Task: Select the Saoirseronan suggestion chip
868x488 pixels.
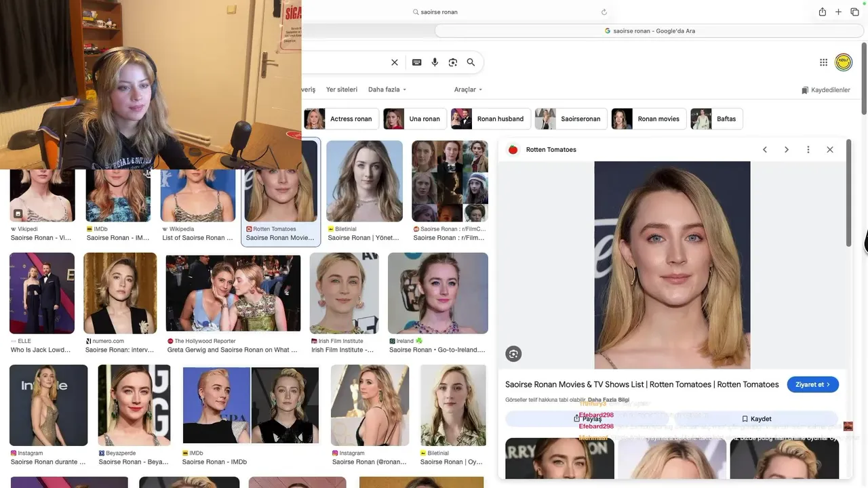Action: [x=571, y=119]
